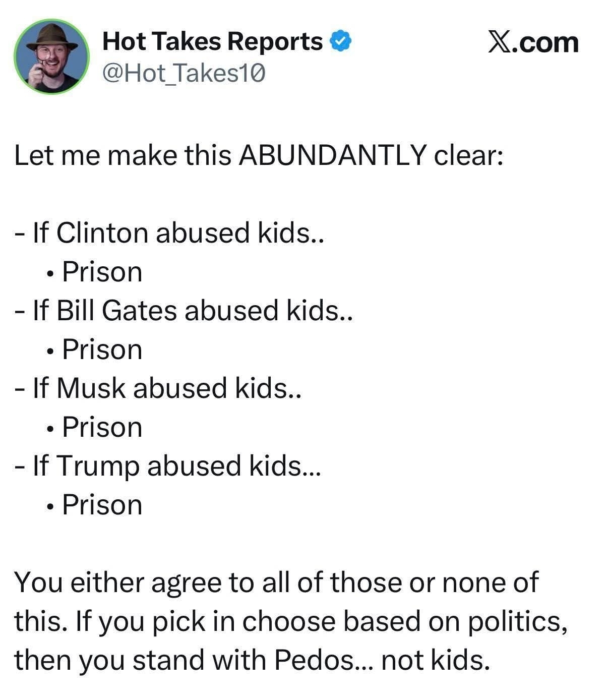The height and width of the screenshot is (700, 608).
Task: Select the capitalized word ABUNDANTLY
Action: tap(332, 155)
